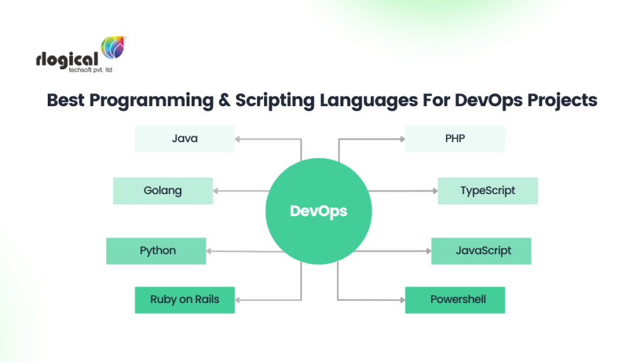The width and height of the screenshot is (644, 362).
Task: Open the Powershell entry
Action: 455,300
